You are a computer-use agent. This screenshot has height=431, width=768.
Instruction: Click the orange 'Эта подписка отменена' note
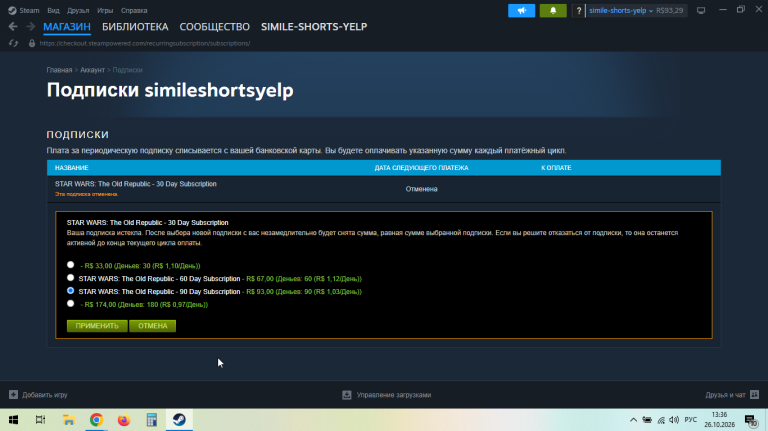(86, 194)
